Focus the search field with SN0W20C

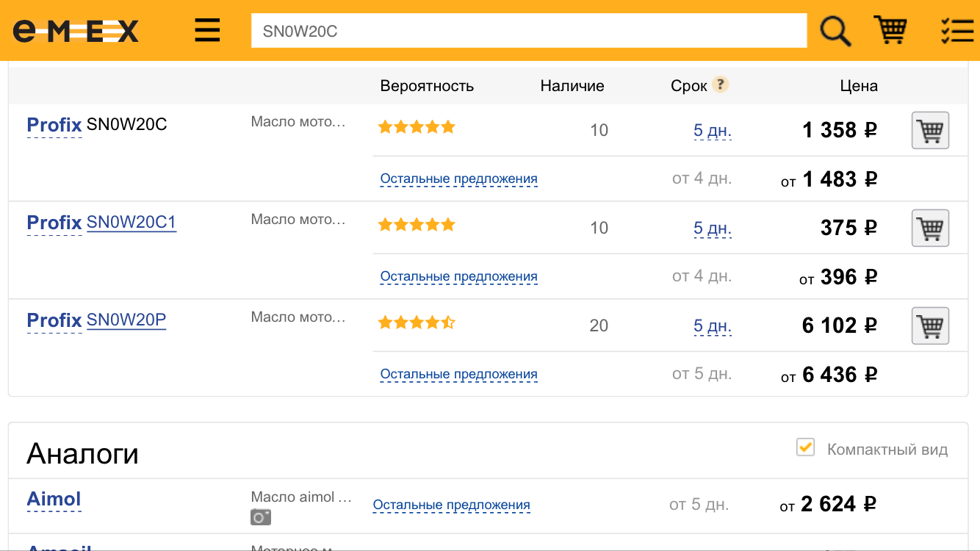tap(529, 31)
